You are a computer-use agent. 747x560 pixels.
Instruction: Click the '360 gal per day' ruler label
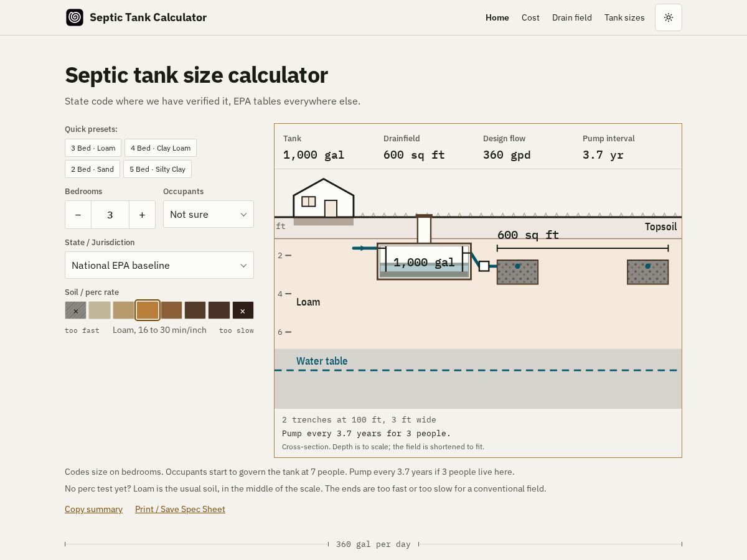click(374, 544)
